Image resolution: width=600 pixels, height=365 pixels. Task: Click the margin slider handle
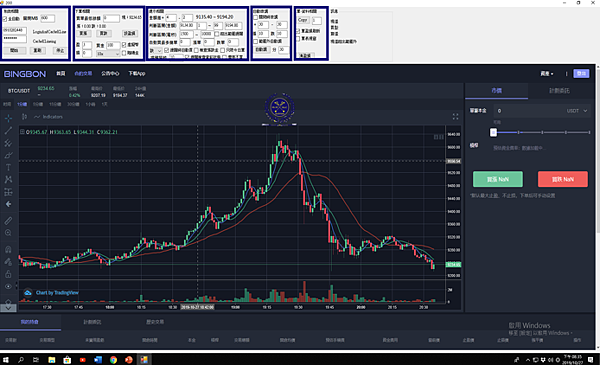(493, 132)
